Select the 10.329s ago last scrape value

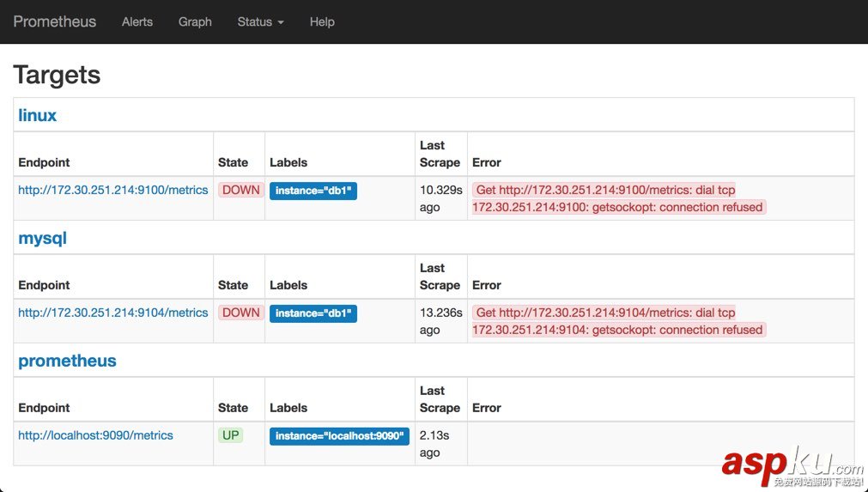pos(440,198)
